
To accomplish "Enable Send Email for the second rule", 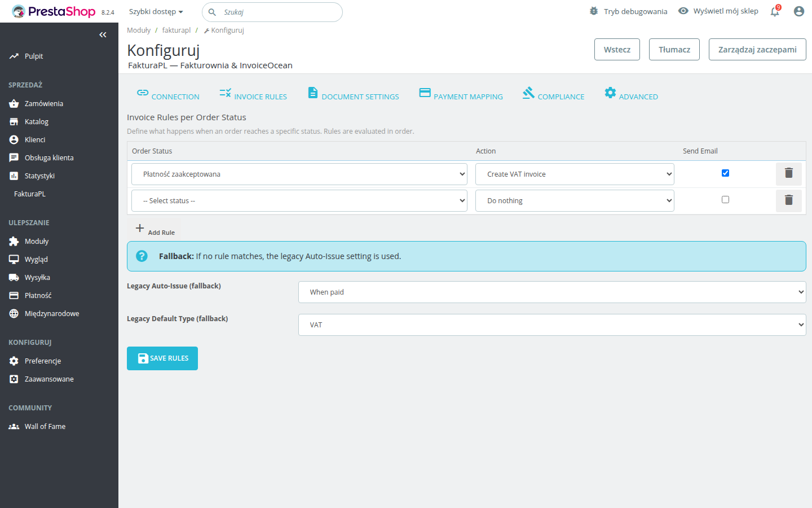I will 725,199.
